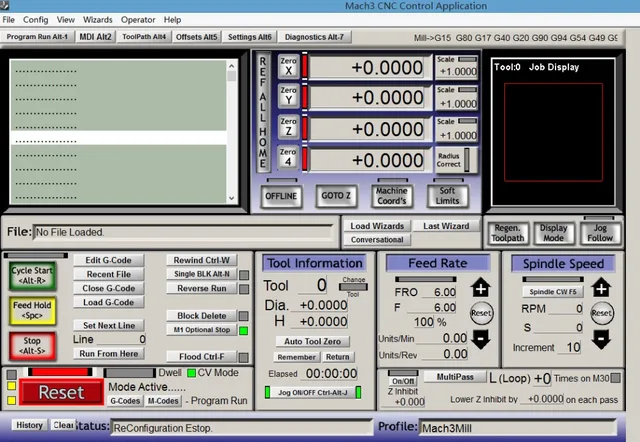
Task: Click Last Wizard button
Action: (x=446, y=226)
